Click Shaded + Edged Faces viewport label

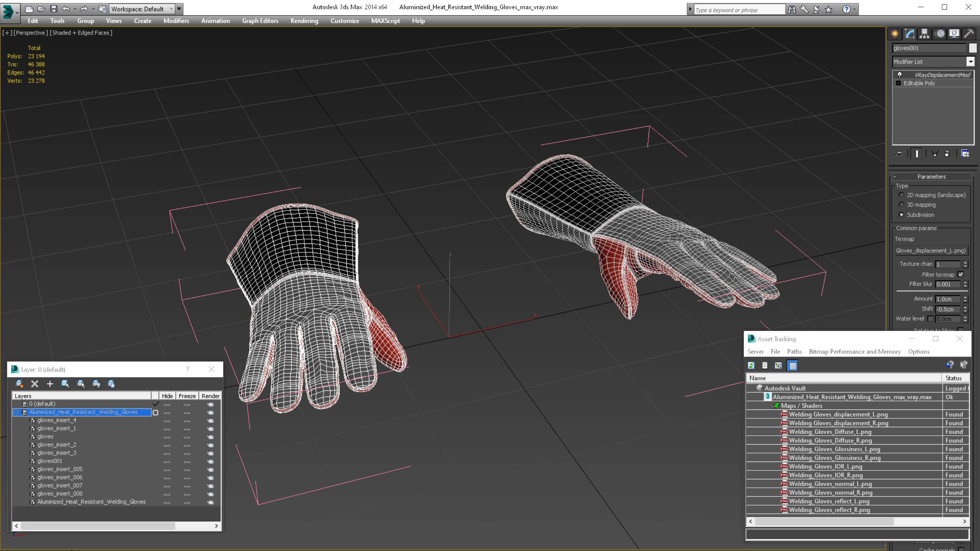pos(81,33)
